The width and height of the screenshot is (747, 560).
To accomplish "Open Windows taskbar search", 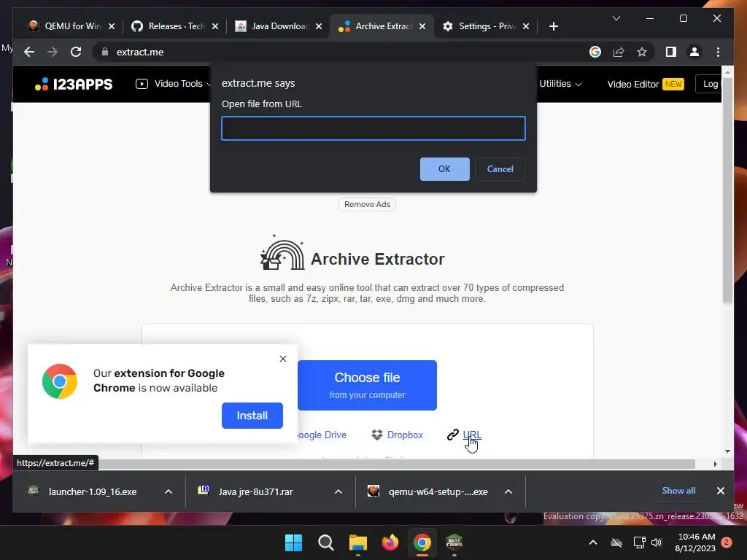I will tap(326, 542).
